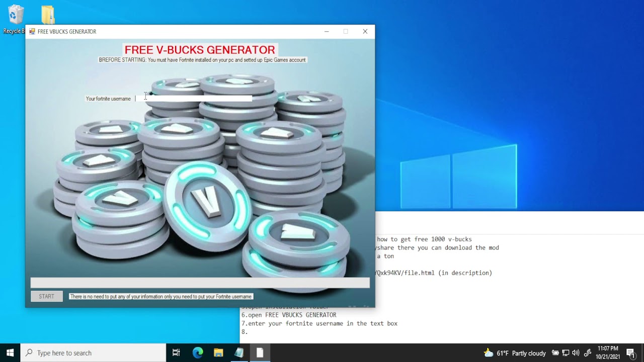The image size is (644, 362).
Task: Click the 'no need to put any of your information' note
Action: point(161,297)
